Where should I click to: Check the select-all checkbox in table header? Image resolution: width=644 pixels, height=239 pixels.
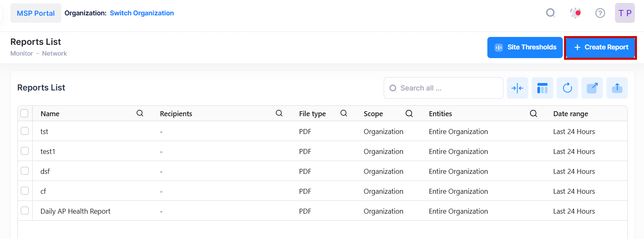(24, 113)
